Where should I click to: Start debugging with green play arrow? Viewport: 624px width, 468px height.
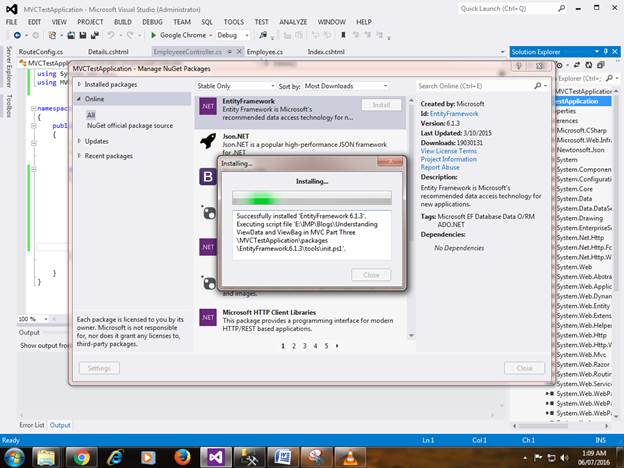(153, 35)
